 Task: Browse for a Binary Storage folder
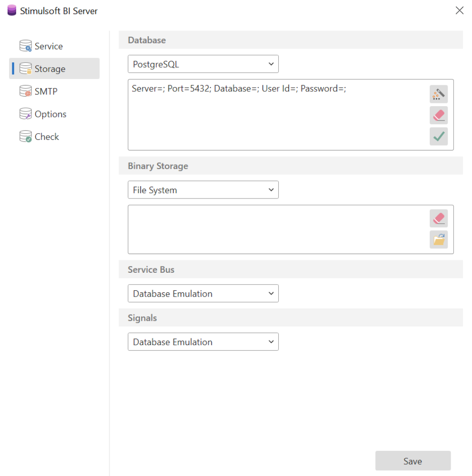tap(438, 239)
